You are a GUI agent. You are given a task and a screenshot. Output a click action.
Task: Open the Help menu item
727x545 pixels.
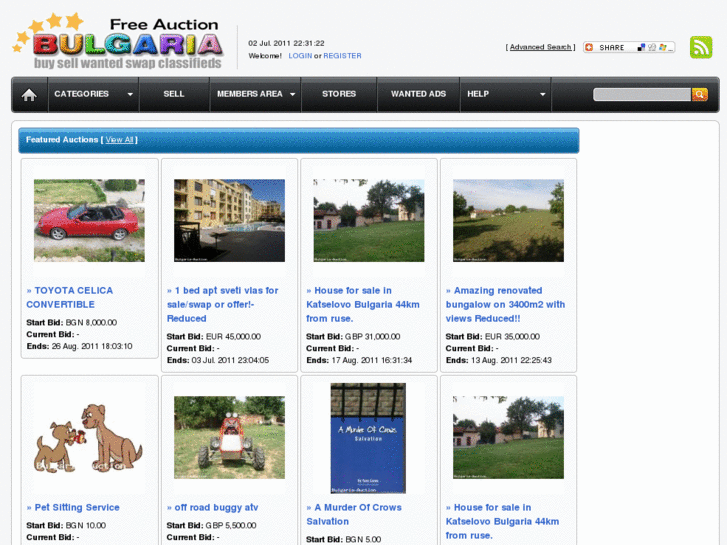point(478,94)
